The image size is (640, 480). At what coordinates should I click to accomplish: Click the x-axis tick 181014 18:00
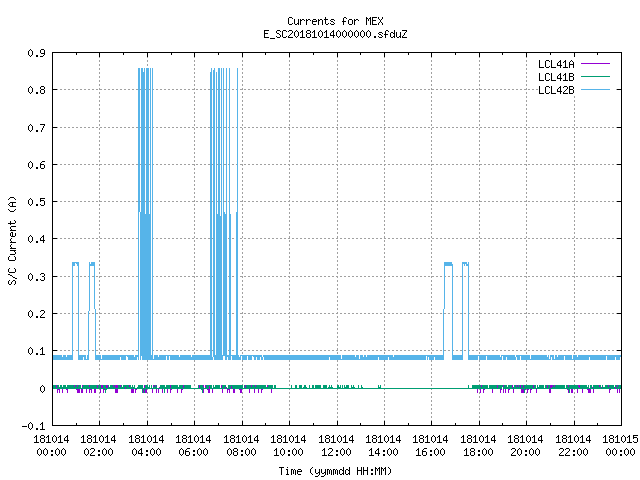click(478, 446)
